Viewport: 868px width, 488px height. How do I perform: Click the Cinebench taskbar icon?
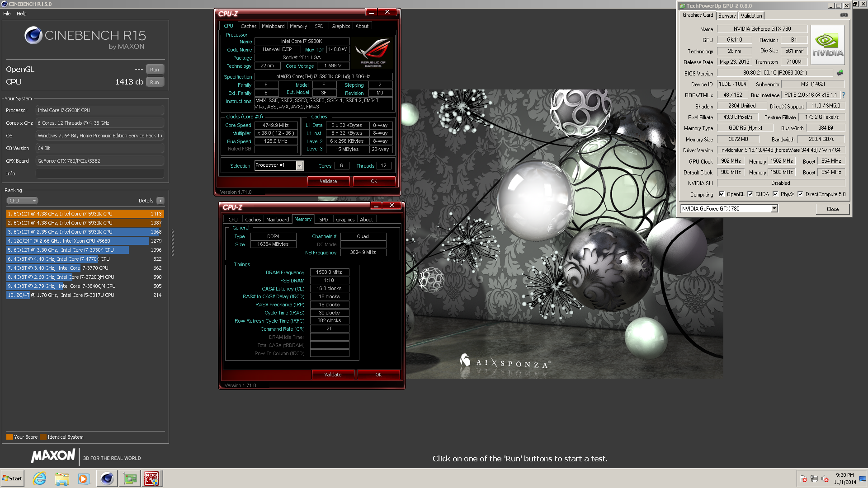click(107, 479)
